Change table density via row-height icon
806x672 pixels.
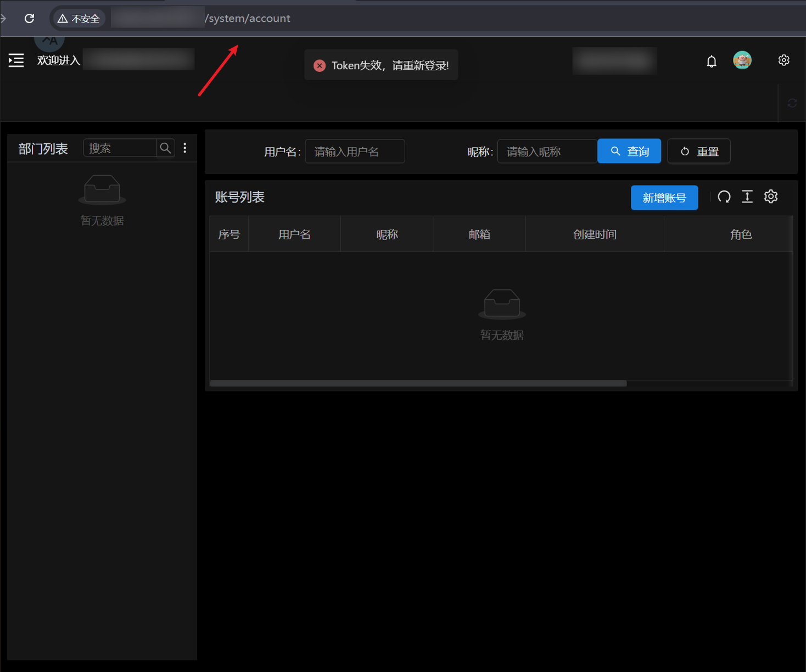click(x=747, y=197)
